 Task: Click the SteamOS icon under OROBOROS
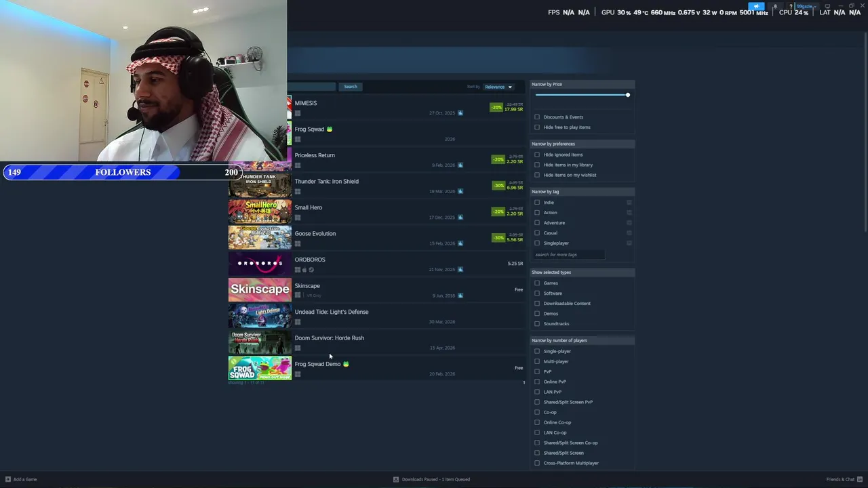tap(311, 270)
